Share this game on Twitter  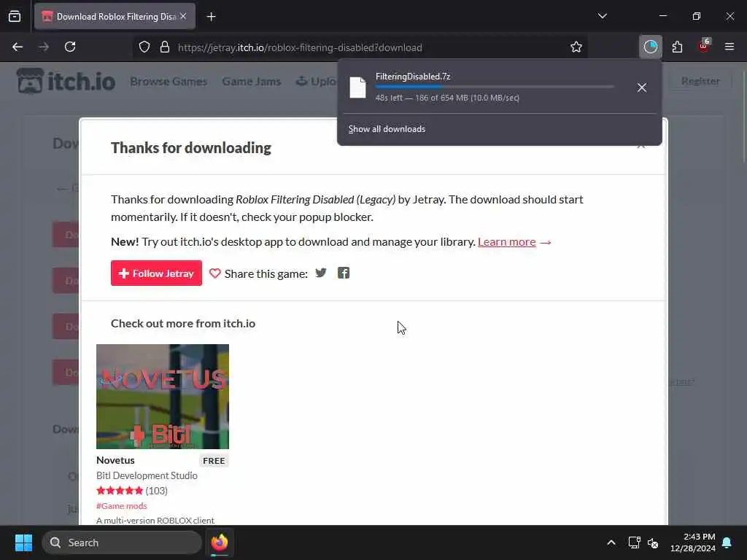click(321, 273)
